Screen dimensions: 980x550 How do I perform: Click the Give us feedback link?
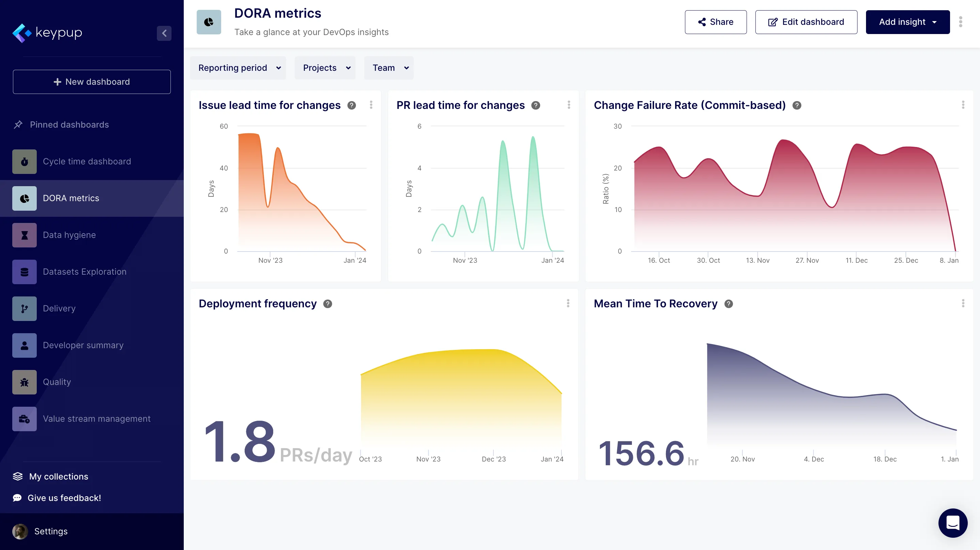click(x=64, y=498)
